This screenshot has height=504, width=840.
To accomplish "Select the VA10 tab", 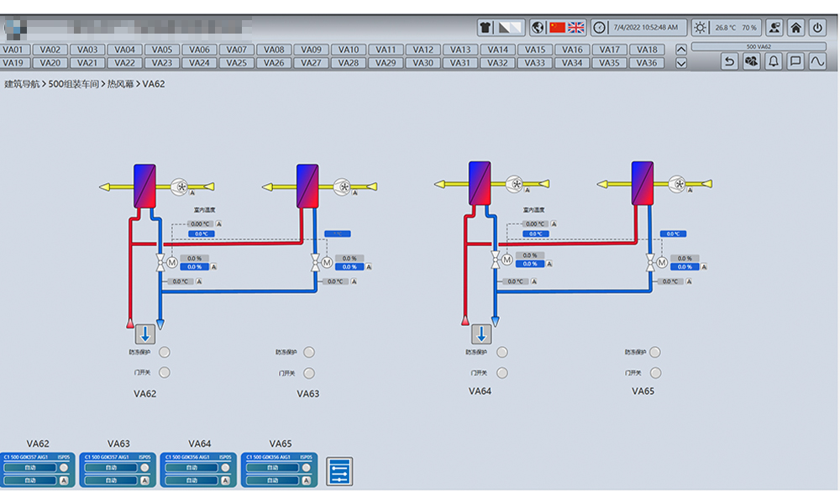I will [x=349, y=50].
